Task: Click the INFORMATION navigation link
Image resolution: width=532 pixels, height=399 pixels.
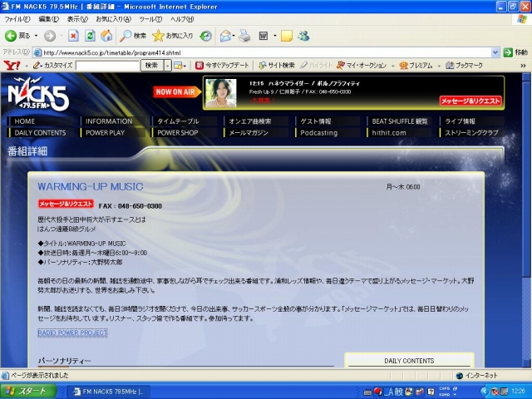Action: click(x=109, y=121)
